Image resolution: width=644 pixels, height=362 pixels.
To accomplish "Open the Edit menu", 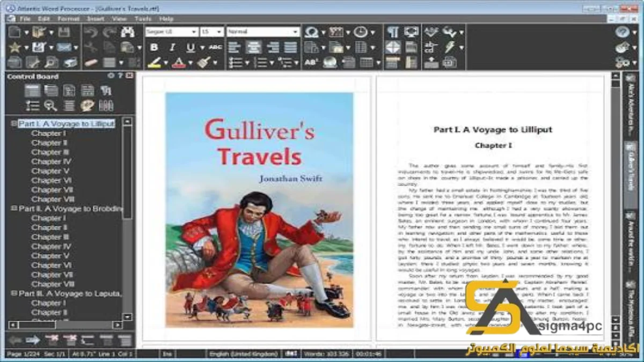I will click(x=43, y=19).
